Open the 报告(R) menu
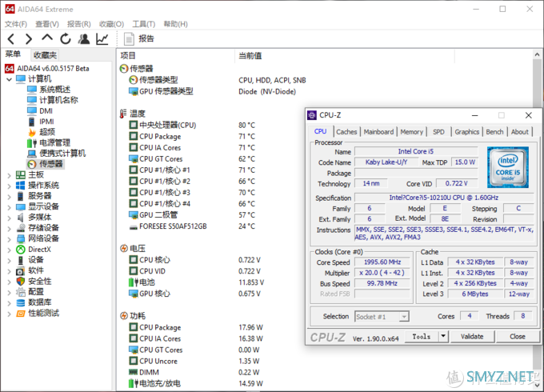This screenshot has width=544, height=392. [x=78, y=24]
